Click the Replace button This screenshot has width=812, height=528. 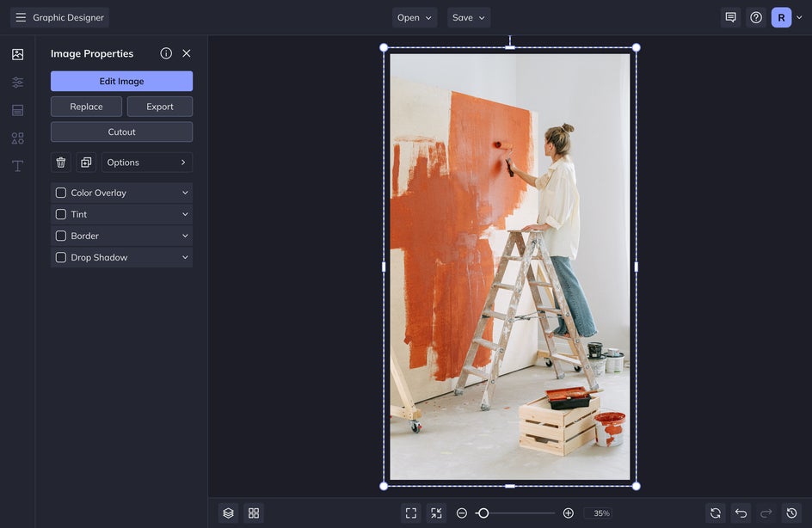(x=87, y=107)
